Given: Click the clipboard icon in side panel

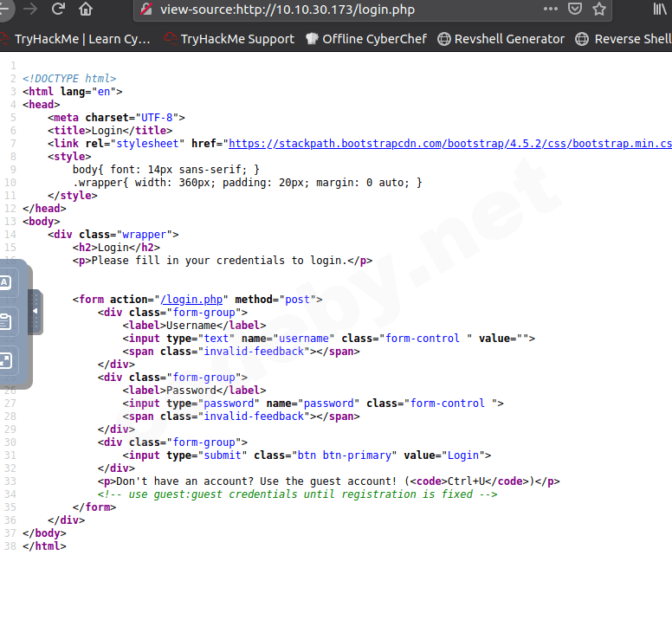Looking at the screenshot, I should click(5, 321).
